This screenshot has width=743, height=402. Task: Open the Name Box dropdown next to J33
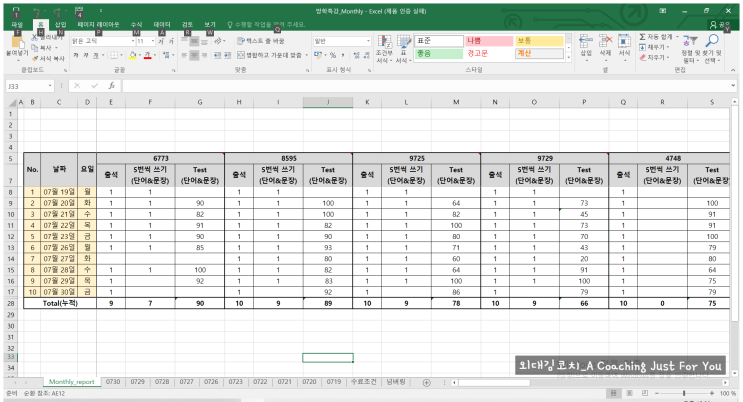tap(50, 86)
